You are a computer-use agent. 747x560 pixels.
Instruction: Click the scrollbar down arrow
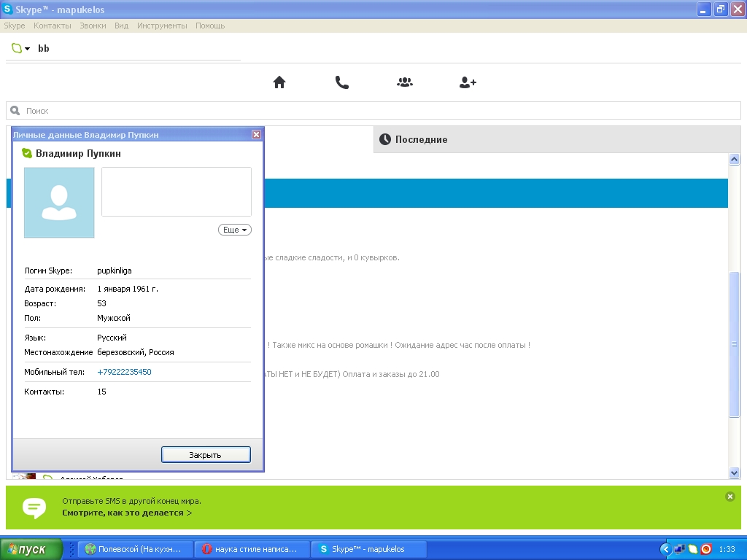pyautogui.click(x=734, y=472)
